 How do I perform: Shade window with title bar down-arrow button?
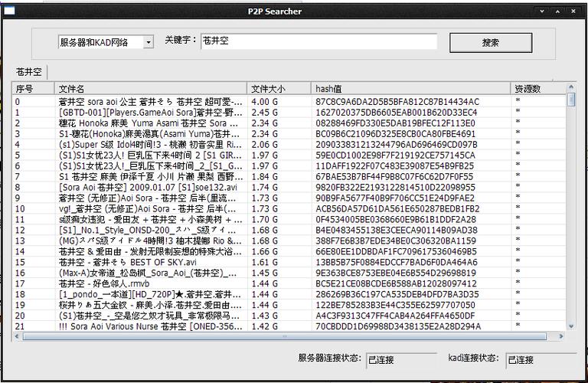[x=542, y=11]
